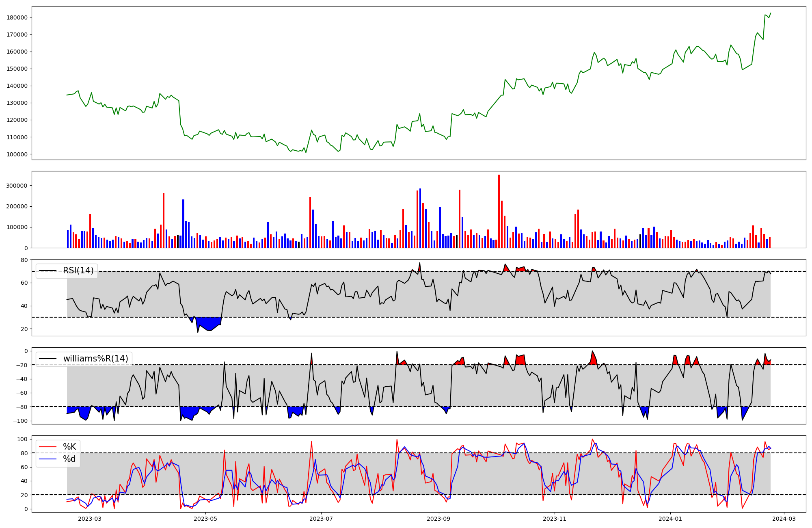This screenshot has height=528, width=812.
Task: Click the red %K legend line sample
Action: click(48, 447)
